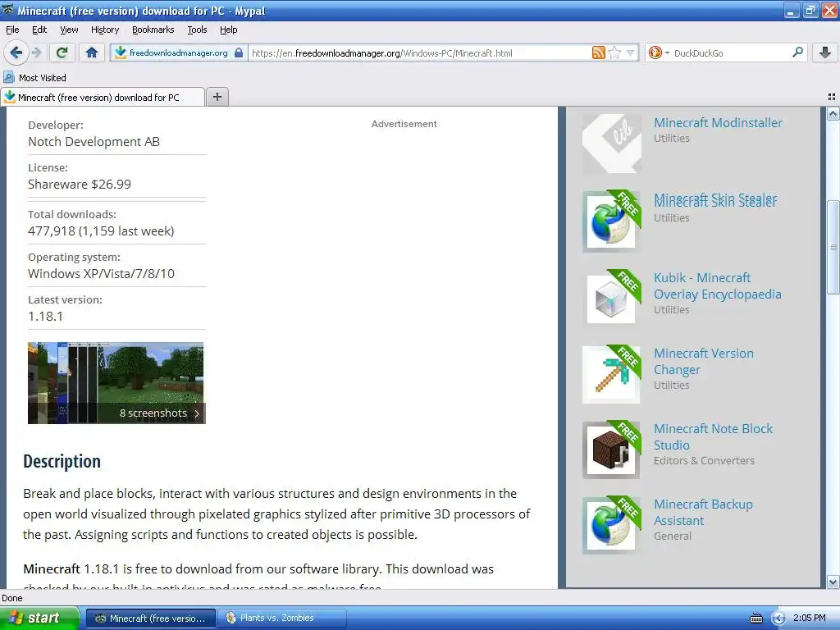Click the Description heading
840x630 pixels.
[x=62, y=461]
